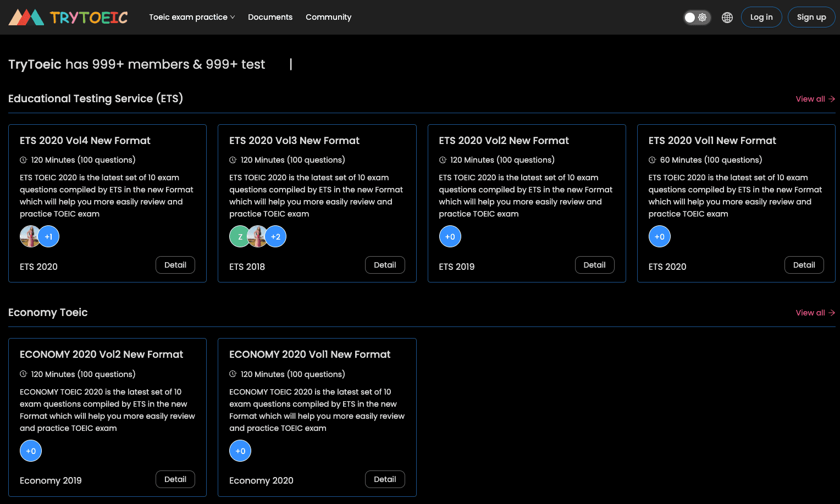
Task: Open Detail for ETS 2020 Vol1
Action: point(804,265)
